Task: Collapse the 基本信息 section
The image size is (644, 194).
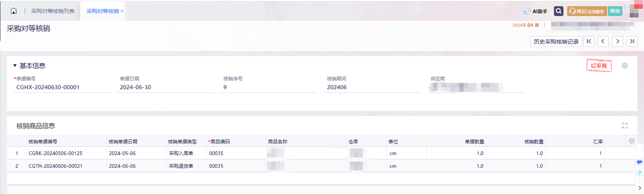Action: point(15,66)
